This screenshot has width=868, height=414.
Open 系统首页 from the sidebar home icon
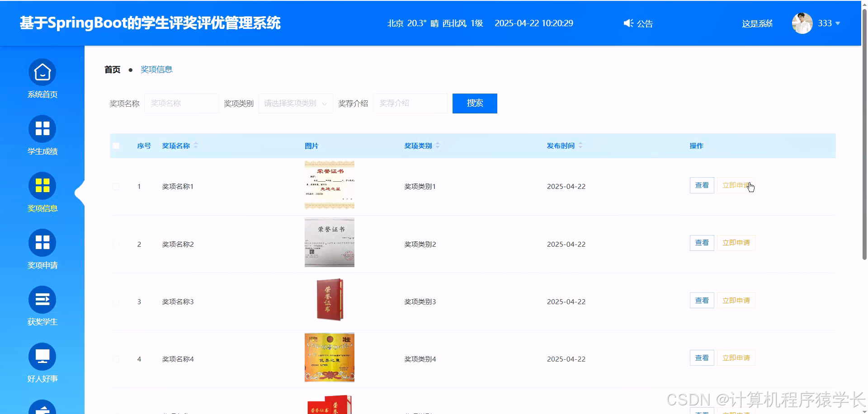42,72
